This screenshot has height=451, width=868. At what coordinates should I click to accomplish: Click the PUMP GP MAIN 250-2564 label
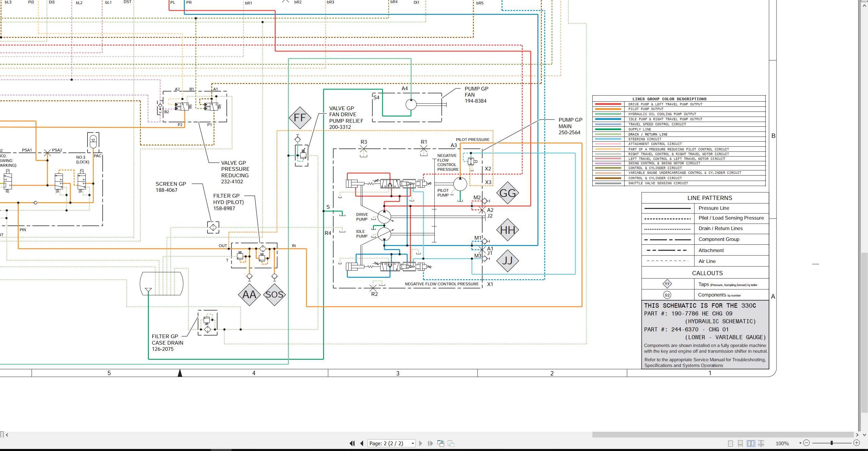pyautogui.click(x=570, y=126)
